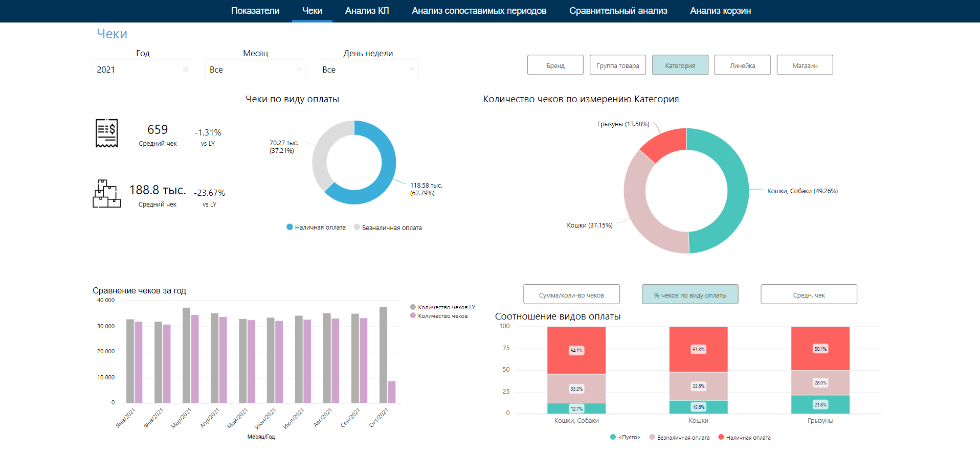Click the purple Окт/2021 bar
Viewport: 980px width, 456px height.
392,392
